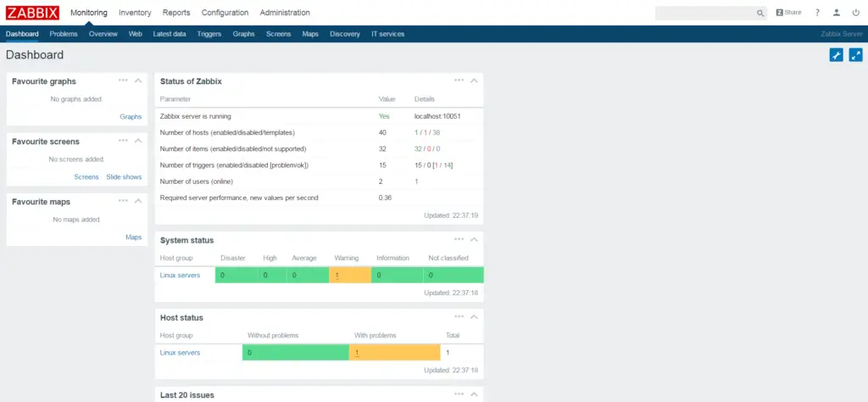Select the Dashboard submenu tab
Screen dimensions: 868x402
tap(22, 34)
